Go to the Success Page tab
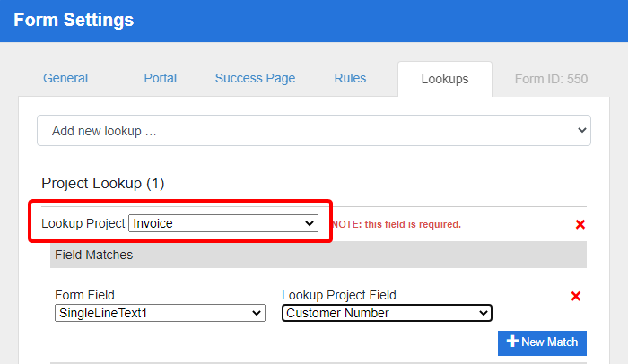Image resolution: width=628 pixels, height=364 pixels. pos(255,79)
